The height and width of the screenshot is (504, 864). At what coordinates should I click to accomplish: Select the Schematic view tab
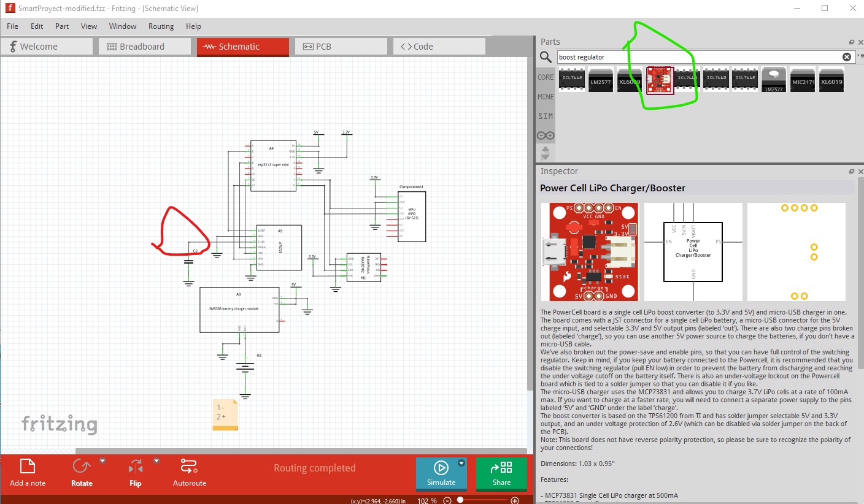click(243, 47)
